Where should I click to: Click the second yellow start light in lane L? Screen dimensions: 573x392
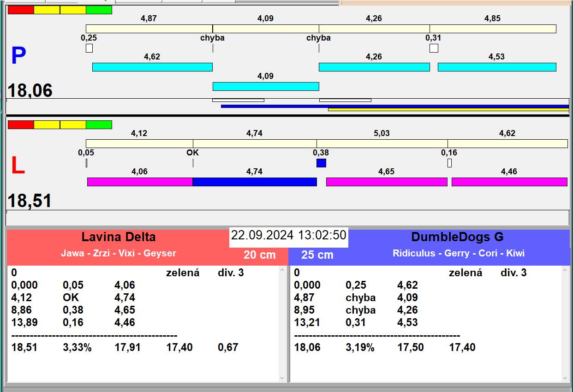pos(73,125)
